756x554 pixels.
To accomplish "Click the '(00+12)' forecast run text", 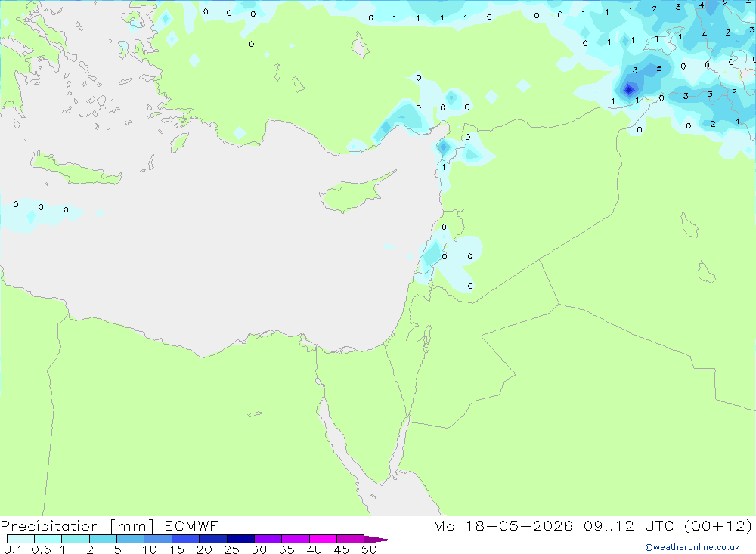I will pos(718,526).
